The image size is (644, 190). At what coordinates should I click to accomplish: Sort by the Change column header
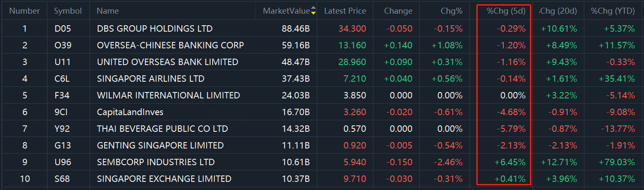coord(398,11)
